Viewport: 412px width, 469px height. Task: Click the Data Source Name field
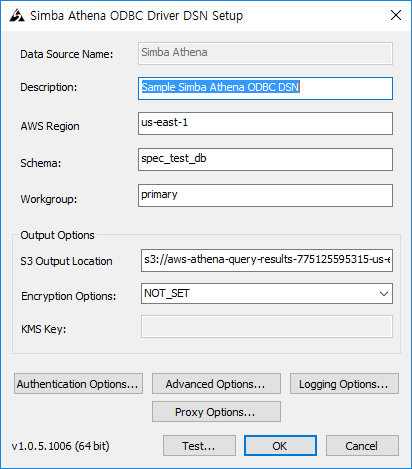coord(265,53)
